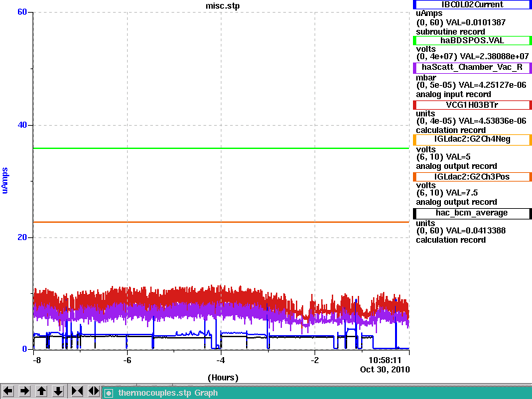Click the -2 hours tick label
This screenshot has width=532, height=399.
315,360
